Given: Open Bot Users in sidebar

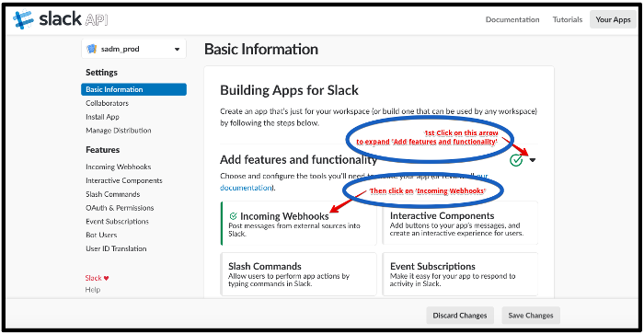Looking at the screenshot, I should [x=101, y=235].
